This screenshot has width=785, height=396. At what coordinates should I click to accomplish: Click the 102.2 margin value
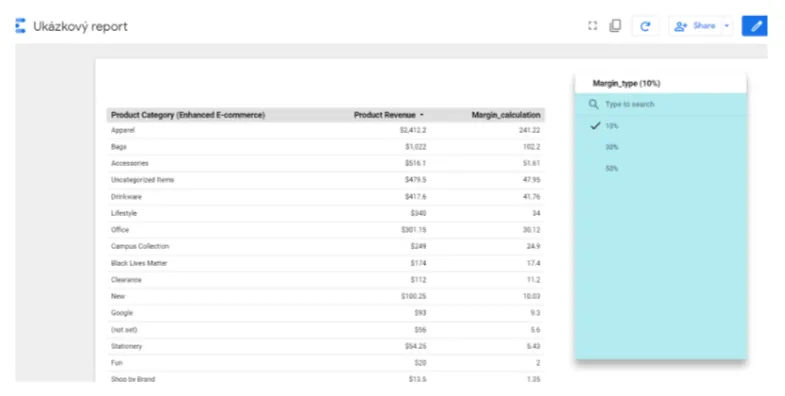pyautogui.click(x=532, y=147)
